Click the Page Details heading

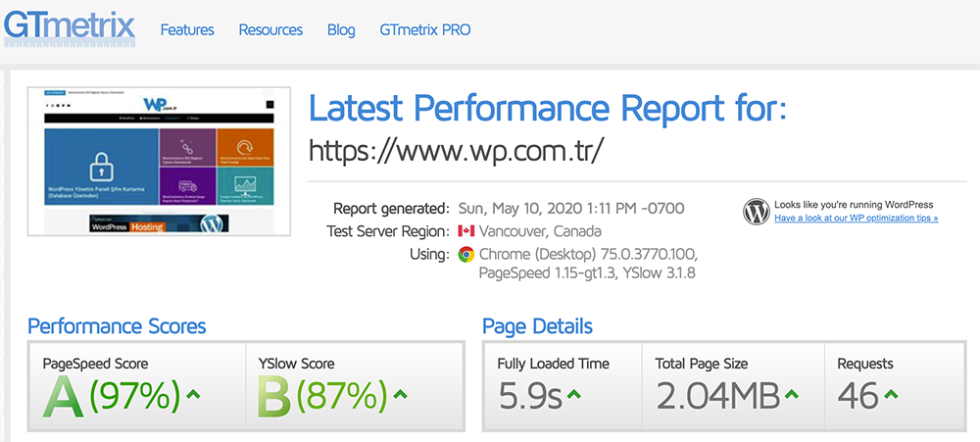tap(537, 325)
